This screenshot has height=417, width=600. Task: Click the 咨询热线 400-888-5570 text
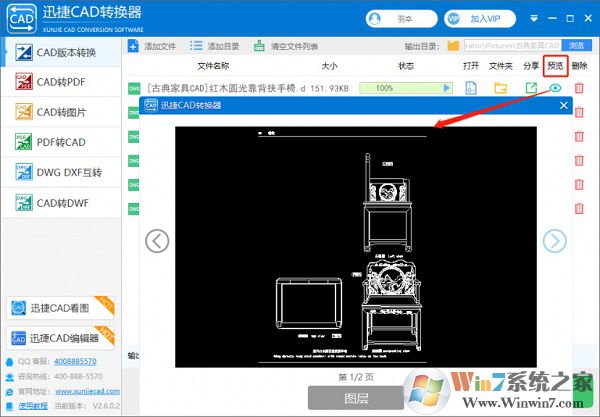pyautogui.click(x=60, y=376)
